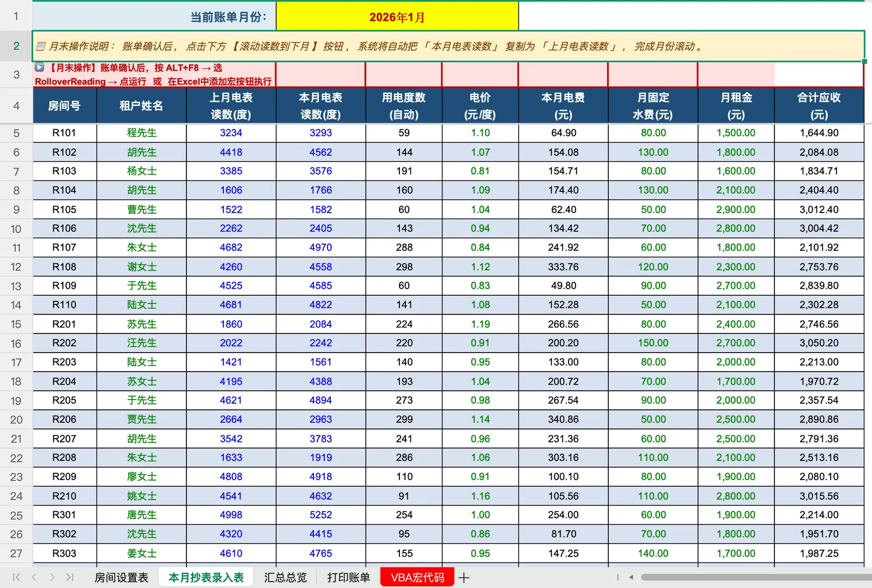The height and width of the screenshot is (588, 872).
Task: Select current reading 3576
Action: (x=320, y=171)
